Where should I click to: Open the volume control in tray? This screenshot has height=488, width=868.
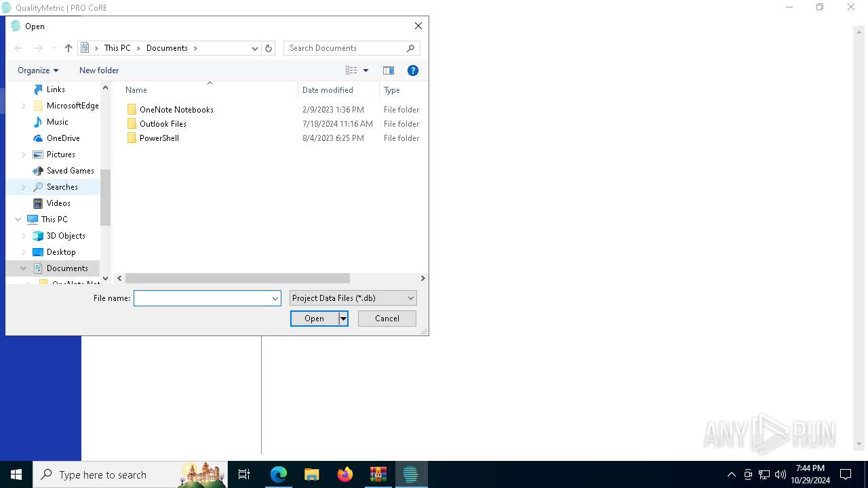tap(781, 474)
